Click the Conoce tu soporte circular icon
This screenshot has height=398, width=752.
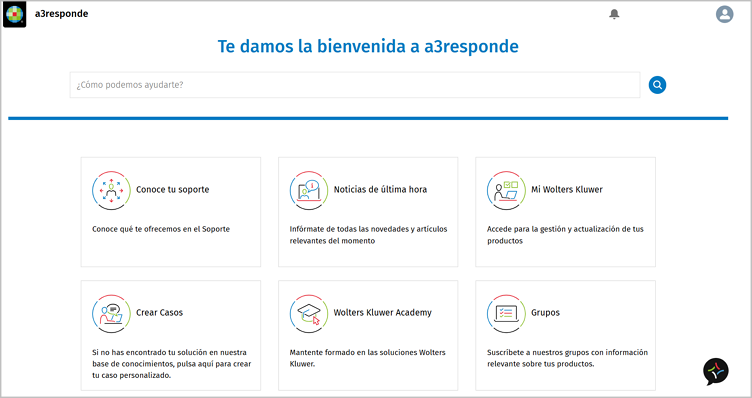click(x=111, y=190)
